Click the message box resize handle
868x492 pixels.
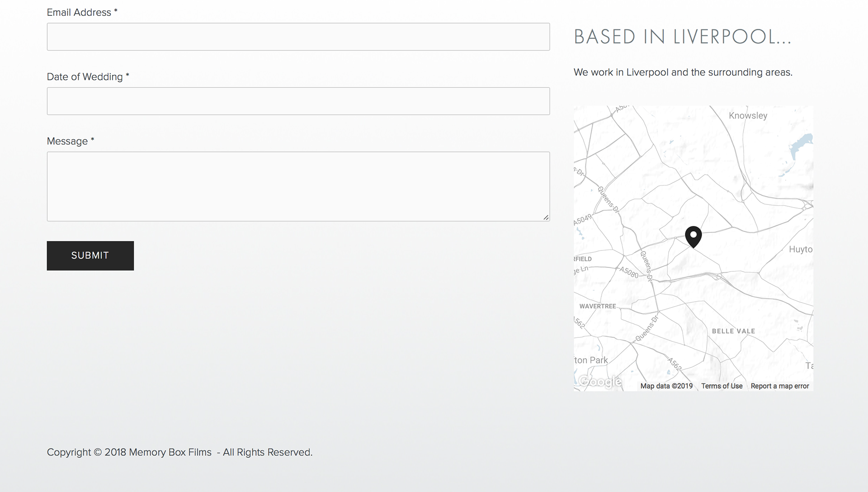(x=546, y=218)
